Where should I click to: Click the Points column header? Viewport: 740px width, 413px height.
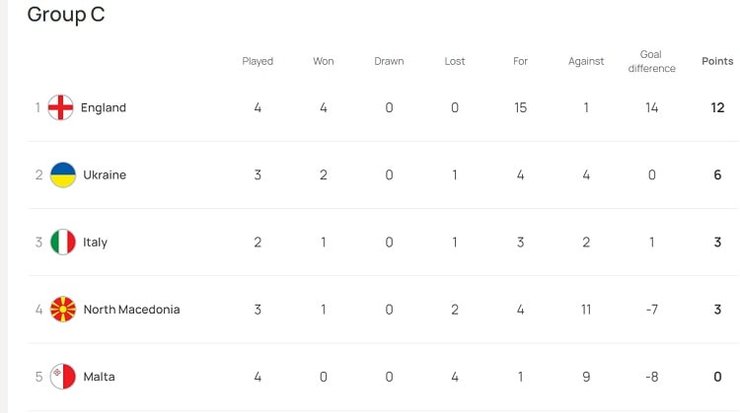(x=717, y=61)
